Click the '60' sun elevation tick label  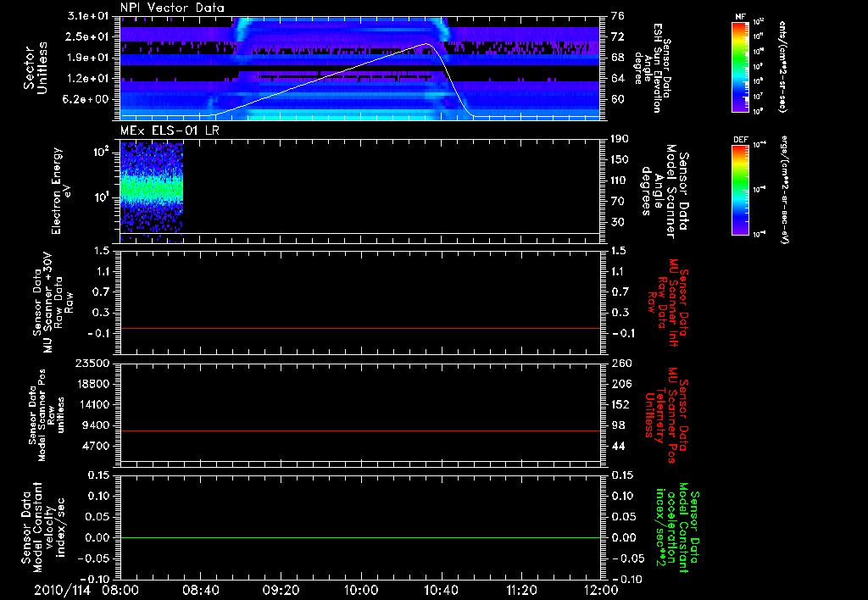(617, 100)
